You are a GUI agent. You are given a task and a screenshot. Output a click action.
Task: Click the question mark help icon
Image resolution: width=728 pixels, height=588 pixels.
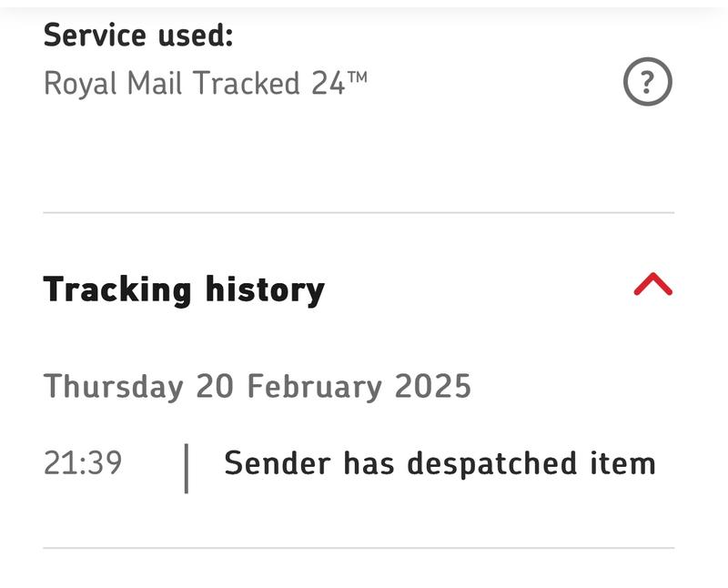(647, 83)
